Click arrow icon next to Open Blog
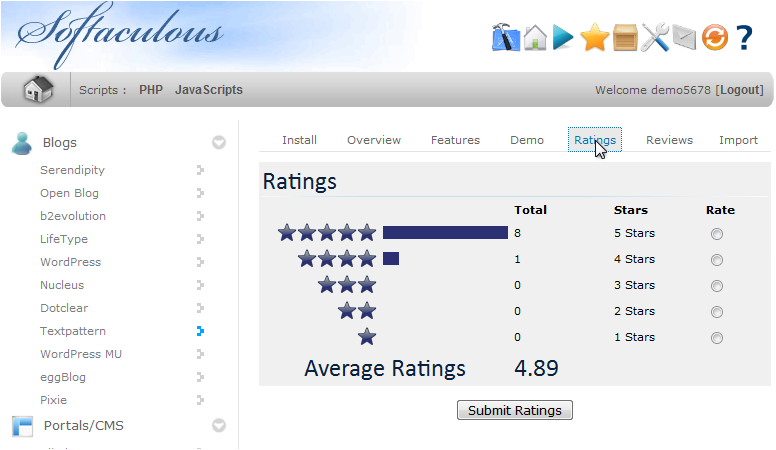This screenshot has height=450, width=776. [x=200, y=193]
